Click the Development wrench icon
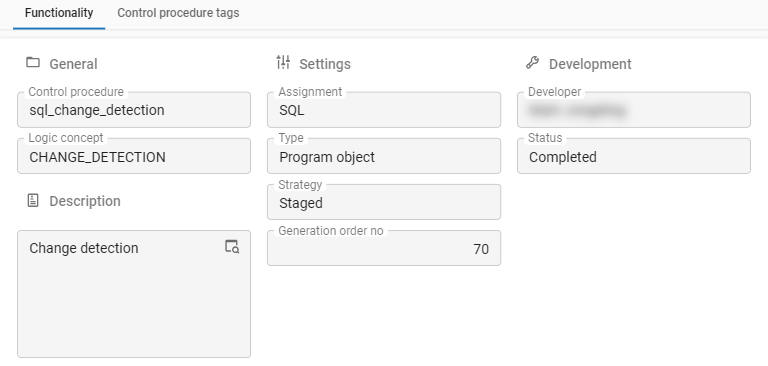This screenshot has width=768, height=366. click(532, 62)
